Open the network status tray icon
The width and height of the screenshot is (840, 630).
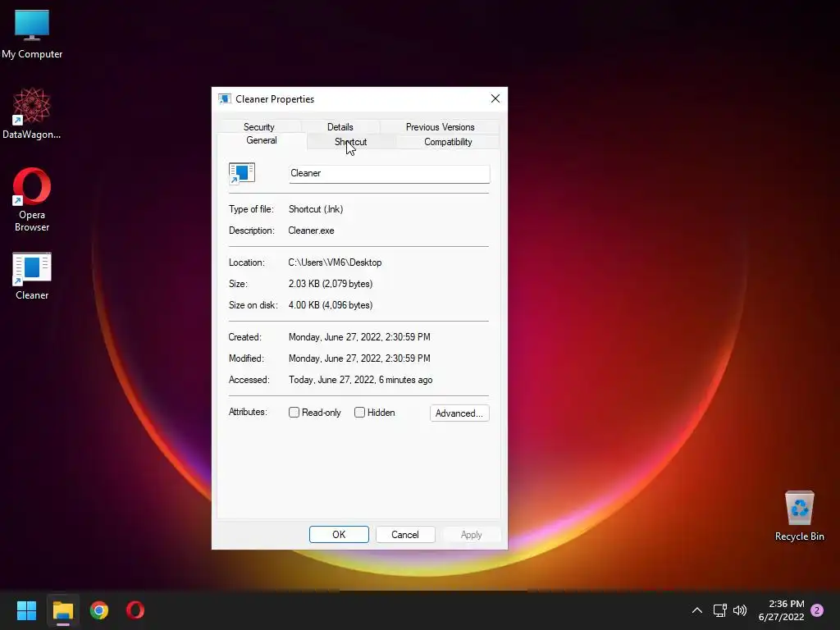719,610
